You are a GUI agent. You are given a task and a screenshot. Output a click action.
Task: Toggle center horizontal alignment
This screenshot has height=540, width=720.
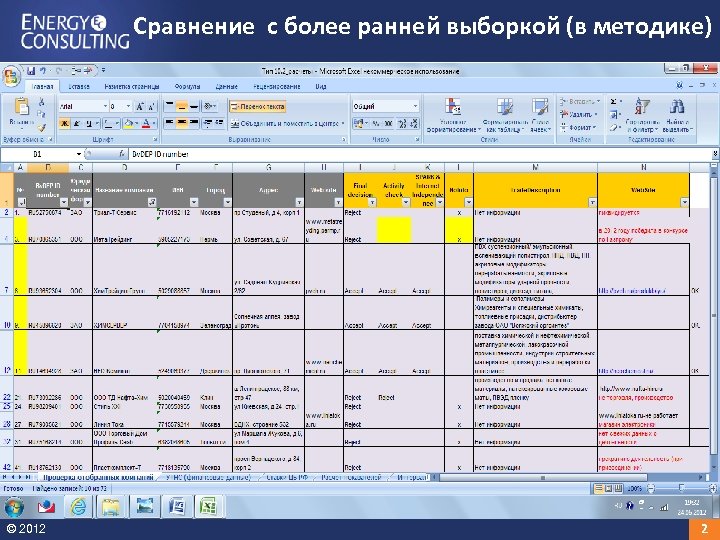181,123
